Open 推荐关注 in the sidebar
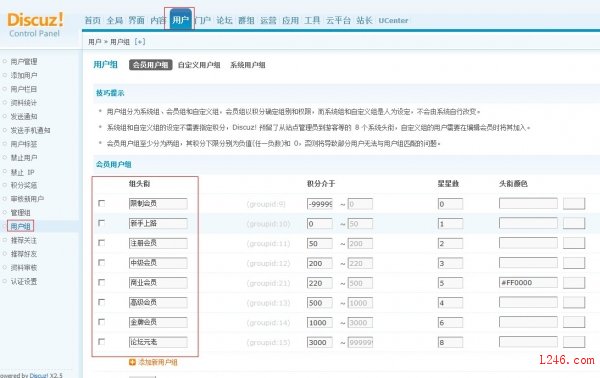600x378 pixels. 24,240
